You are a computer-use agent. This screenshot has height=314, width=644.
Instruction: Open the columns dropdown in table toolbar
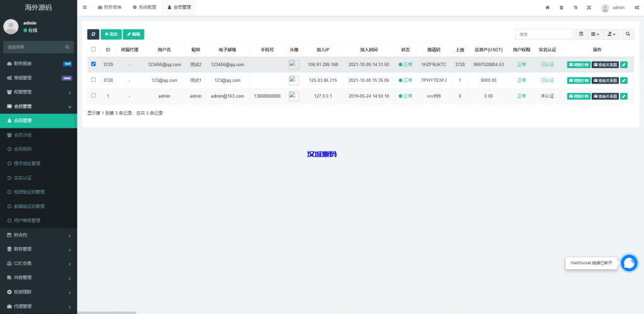(595, 34)
